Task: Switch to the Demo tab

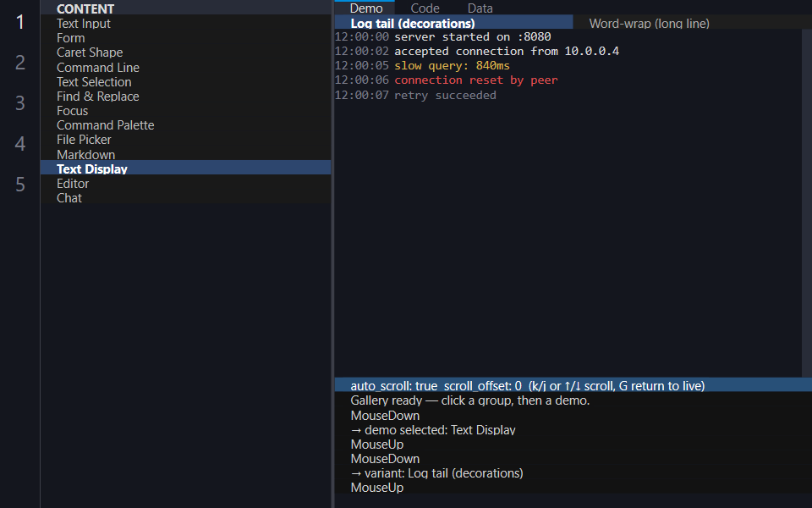Action: [366, 8]
